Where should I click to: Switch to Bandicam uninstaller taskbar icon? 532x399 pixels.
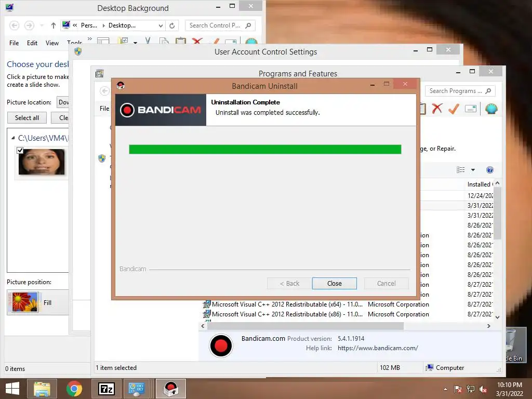pos(170,389)
